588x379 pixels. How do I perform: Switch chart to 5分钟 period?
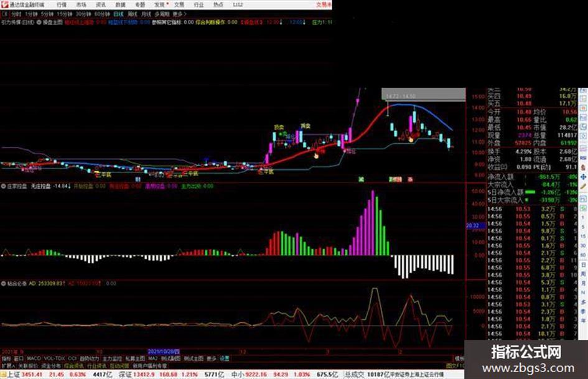click(47, 14)
